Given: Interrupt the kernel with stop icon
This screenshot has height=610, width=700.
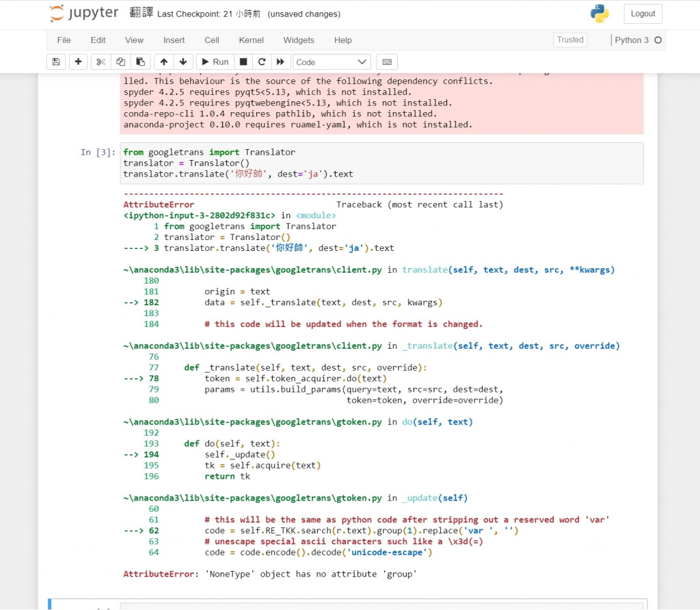Looking at the screenshot, I should point(243,62).
